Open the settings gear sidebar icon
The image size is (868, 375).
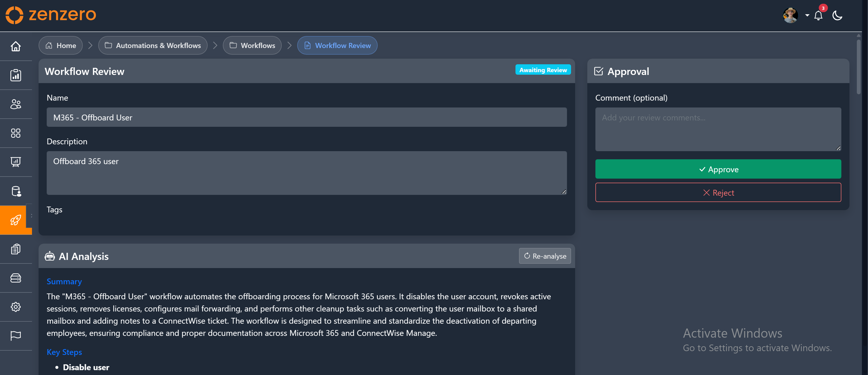pos(16,307)
